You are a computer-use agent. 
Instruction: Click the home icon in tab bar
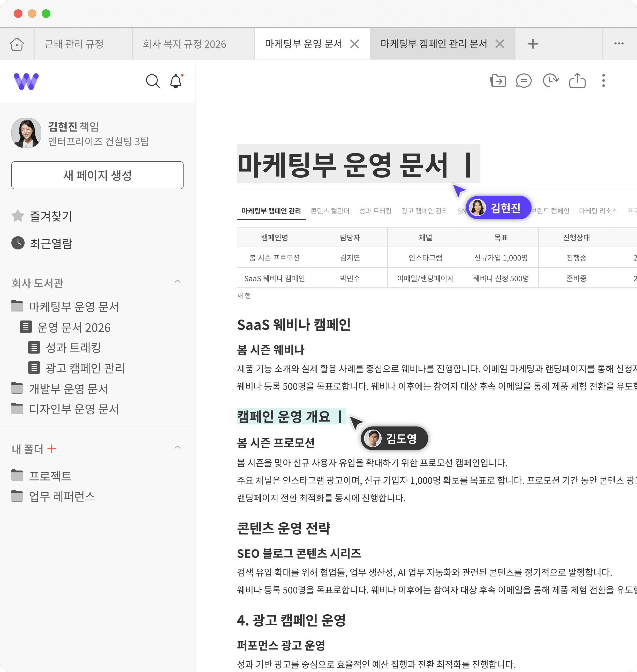point(17,44)
